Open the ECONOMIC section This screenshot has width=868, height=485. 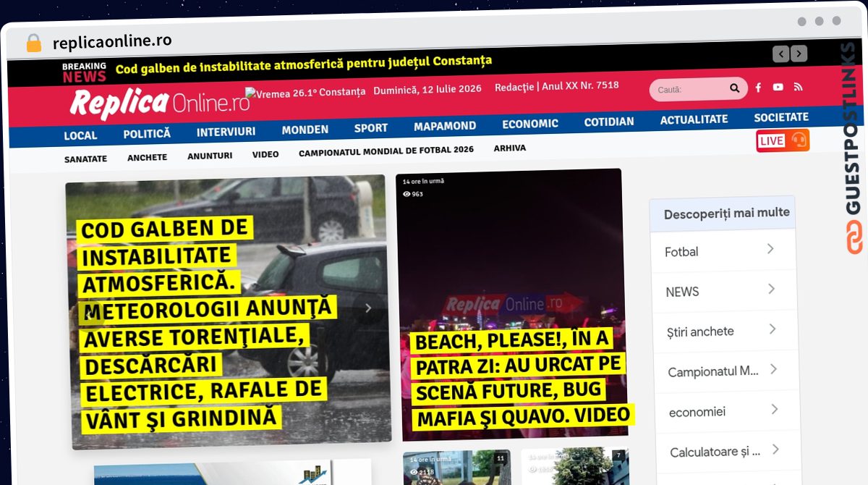(x=530, y=124)
